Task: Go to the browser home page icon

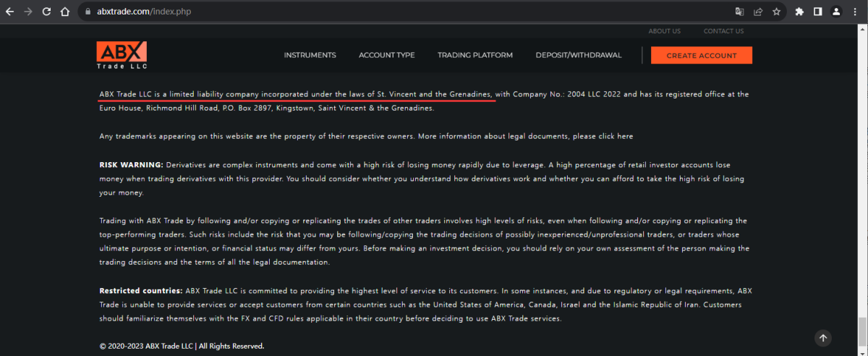Action: (64, 12)
